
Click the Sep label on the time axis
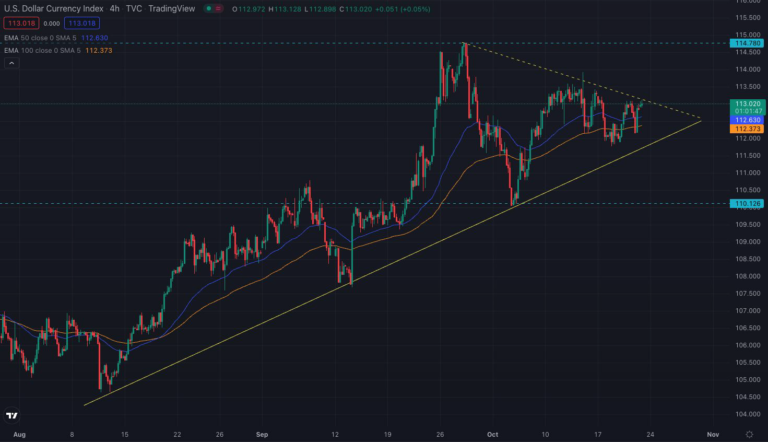point(262,434)
